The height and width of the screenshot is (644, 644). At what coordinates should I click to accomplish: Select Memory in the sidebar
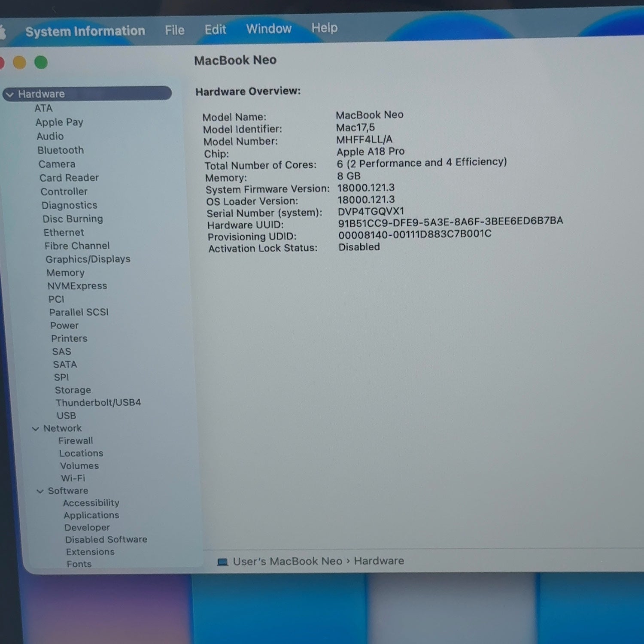click(65, 273)
